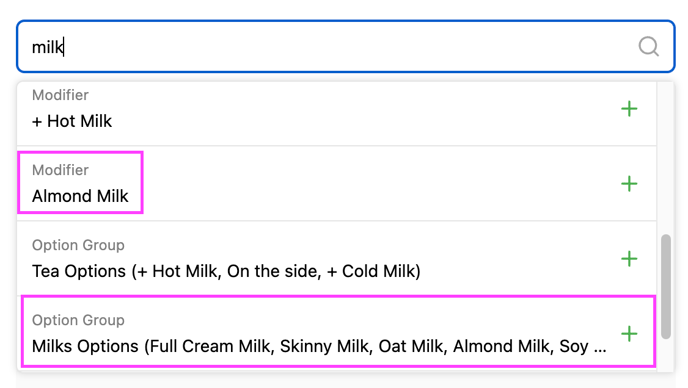This screenshot has height=388, width=688.
Task: Add + Hot Milk with green plus
Action: pos(629,109)
